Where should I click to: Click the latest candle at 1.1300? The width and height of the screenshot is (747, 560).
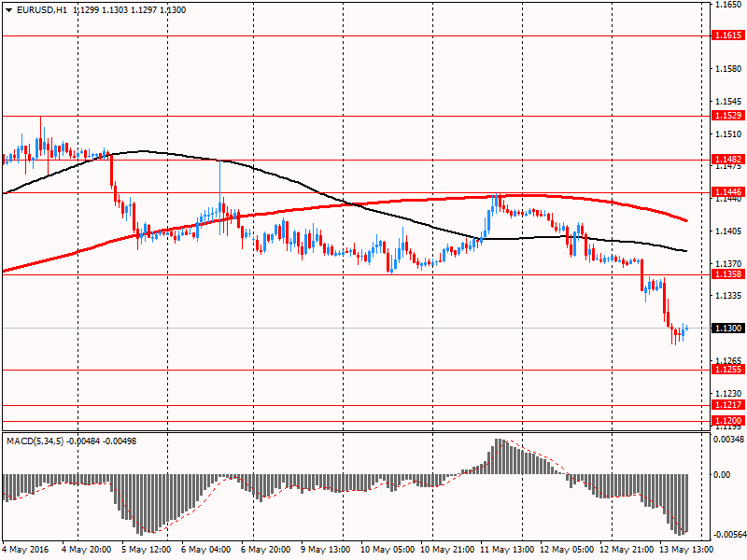coord(687,329)
